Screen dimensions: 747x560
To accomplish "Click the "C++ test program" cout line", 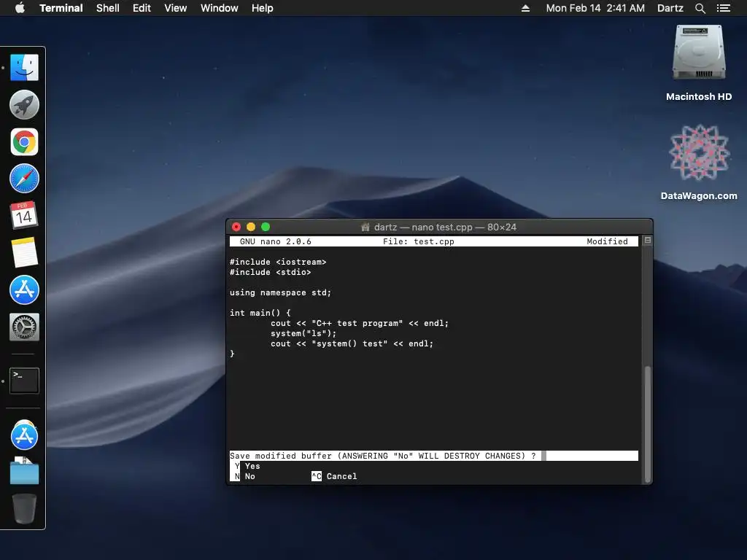I will click(x=360, y=323).
